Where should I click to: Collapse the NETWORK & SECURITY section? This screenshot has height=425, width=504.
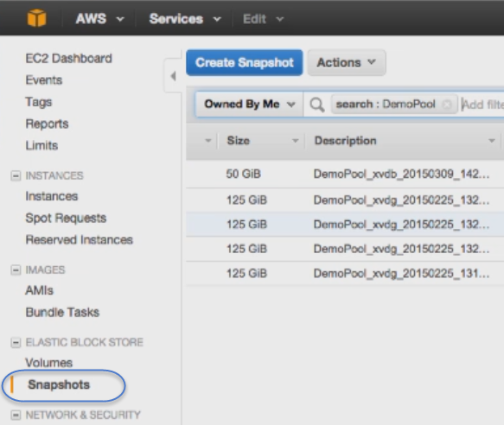(16, 415)
